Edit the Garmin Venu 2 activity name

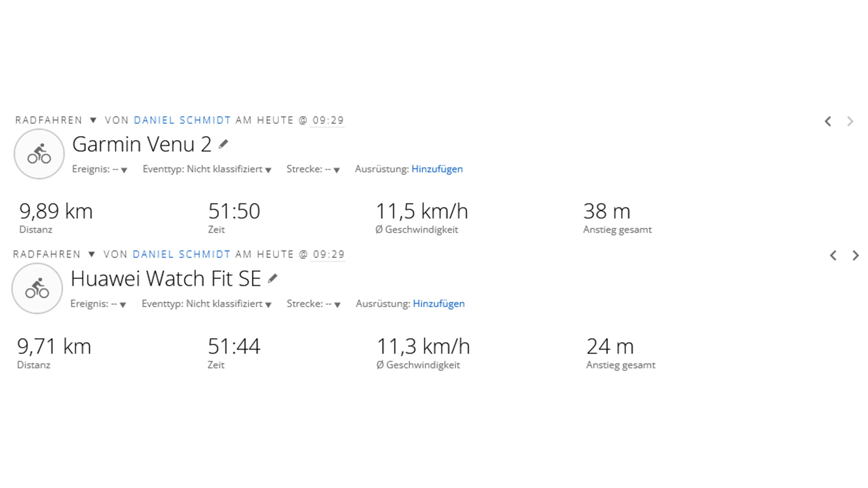pyautogui.click(x=223, y=145)
